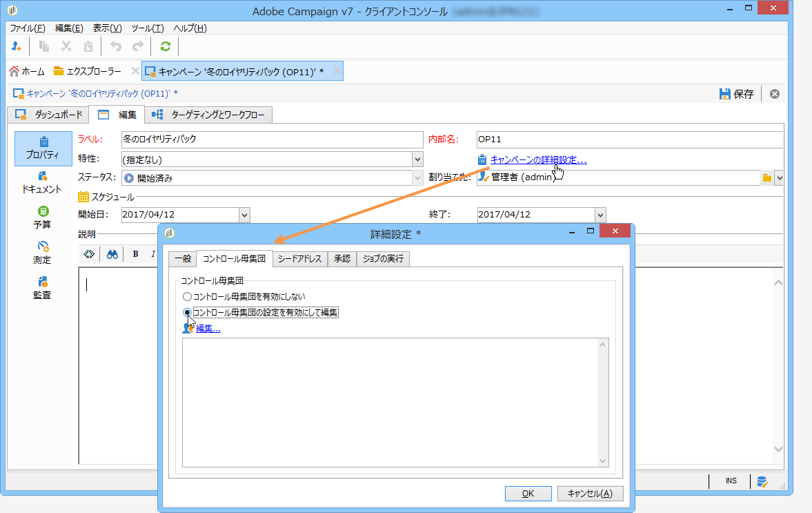Image resolution: width=812 pixels, height=513 pixels.
Task: Open the 表示(V) menu
Action: 107,28
